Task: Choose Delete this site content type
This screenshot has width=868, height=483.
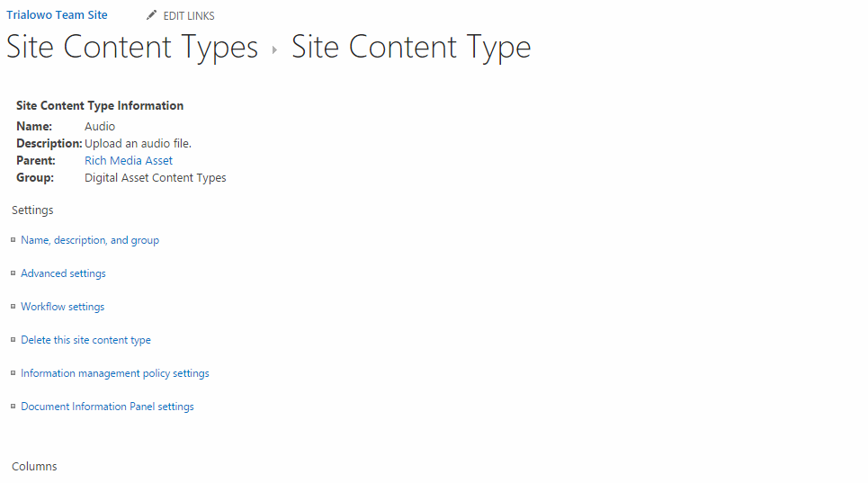Action: coord(85,340)
